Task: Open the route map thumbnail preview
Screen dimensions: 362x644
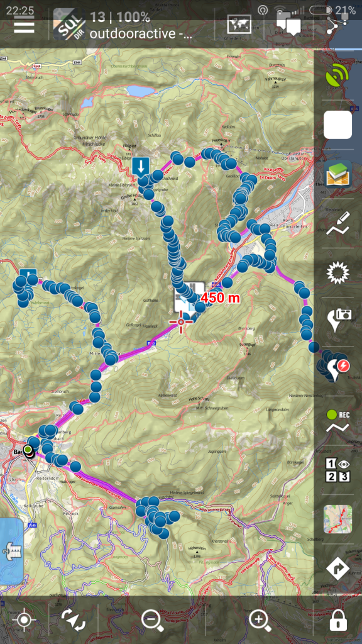Action: (337, 519)
